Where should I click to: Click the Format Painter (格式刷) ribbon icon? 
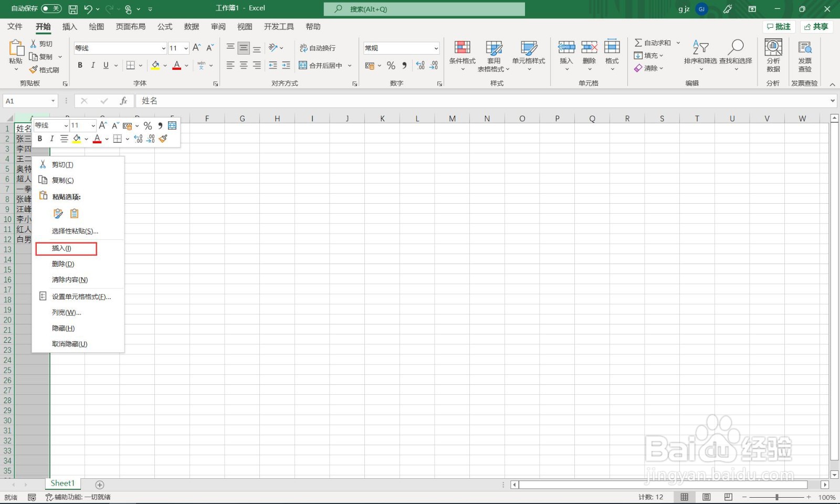point(34,70)
